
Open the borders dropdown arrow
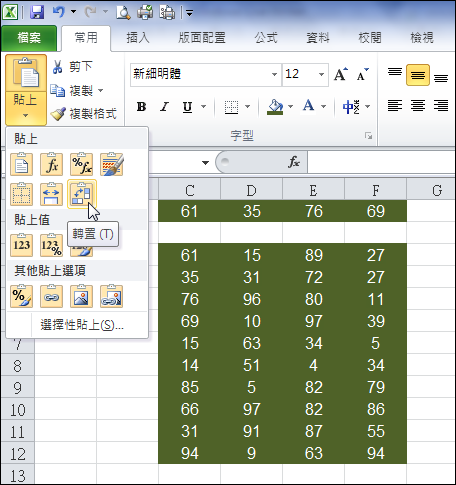247,107
